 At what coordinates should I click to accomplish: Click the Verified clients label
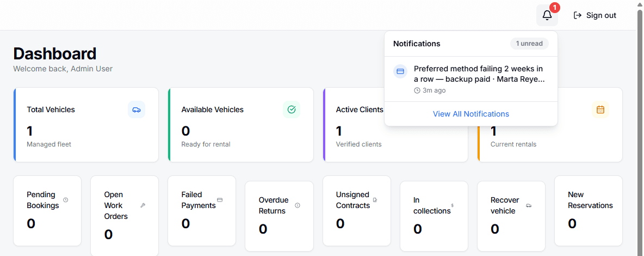click(358, 144)
